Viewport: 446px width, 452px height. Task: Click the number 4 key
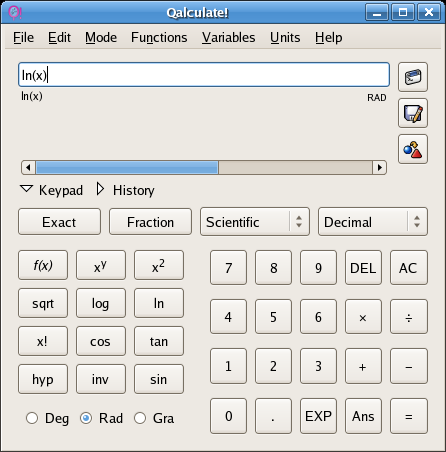pyautogui.click(x=228, y=317)
